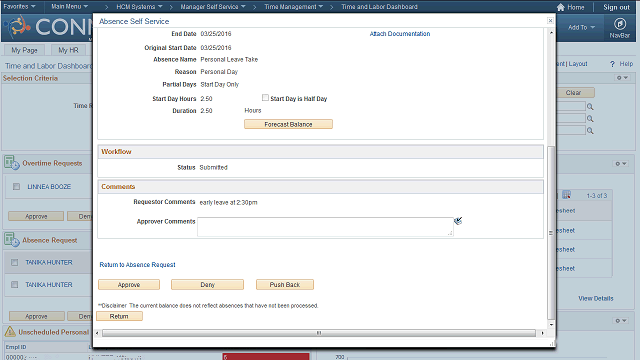The height and width of the screenshot is (360, 640).
Task: Click scroll-left arrow of horizontal scrollbar
Action: [x=97, y=333]
